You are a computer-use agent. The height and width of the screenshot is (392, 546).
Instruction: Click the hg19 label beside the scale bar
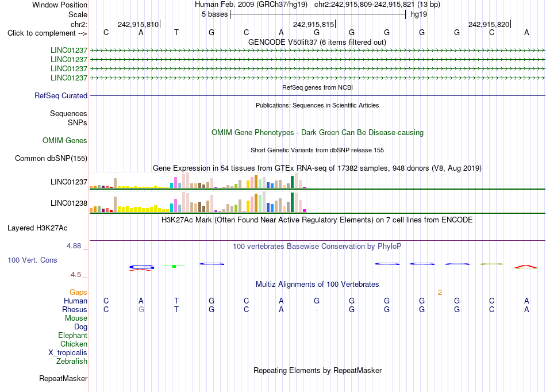tap(419, 14)
